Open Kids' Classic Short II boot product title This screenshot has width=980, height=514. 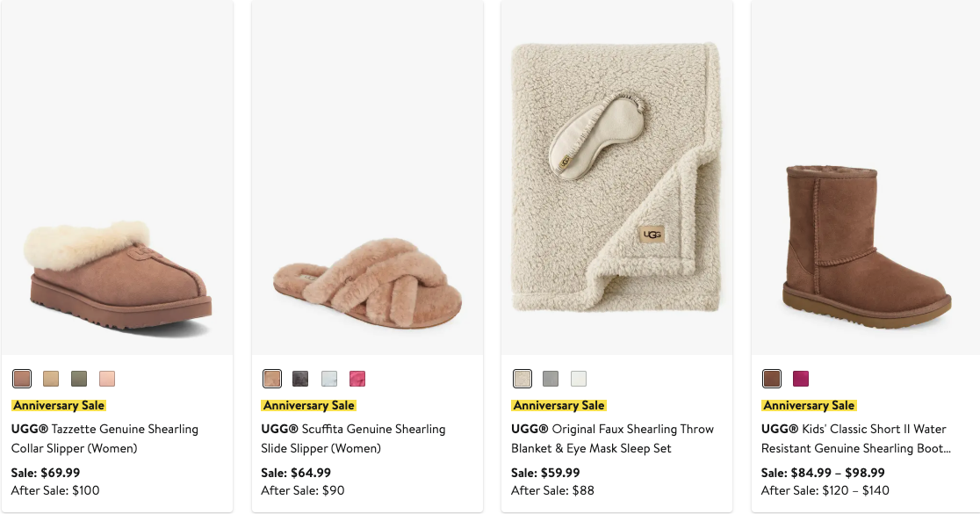point(855,438)
